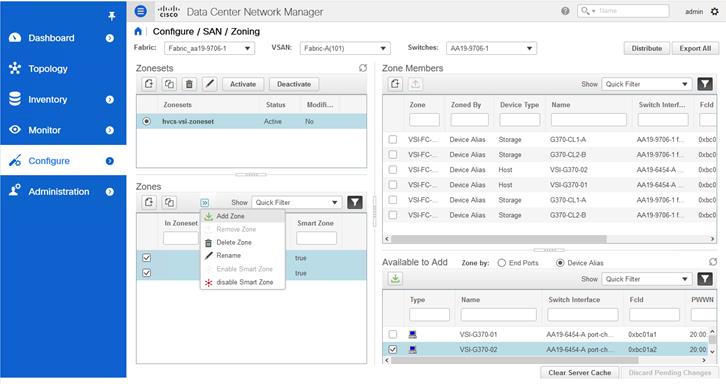Click the Distribute button
The width and height of the screenshot is (726, 384).
[647, 48]
